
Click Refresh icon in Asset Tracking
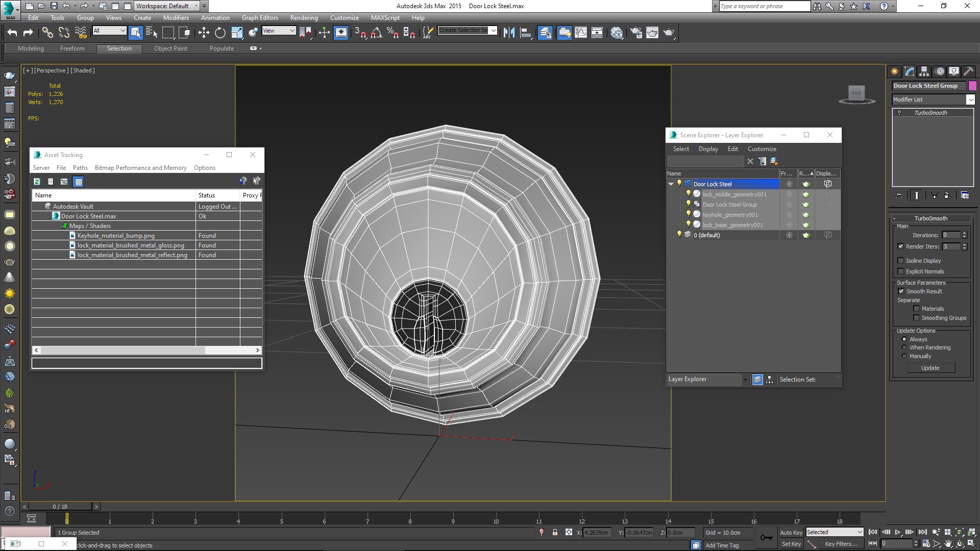[37, 181]
